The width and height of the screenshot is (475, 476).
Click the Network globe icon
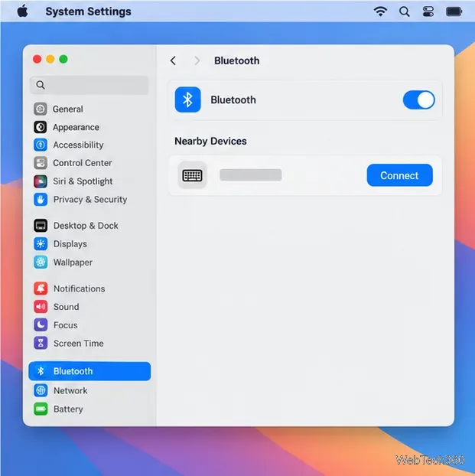point(41,390)
